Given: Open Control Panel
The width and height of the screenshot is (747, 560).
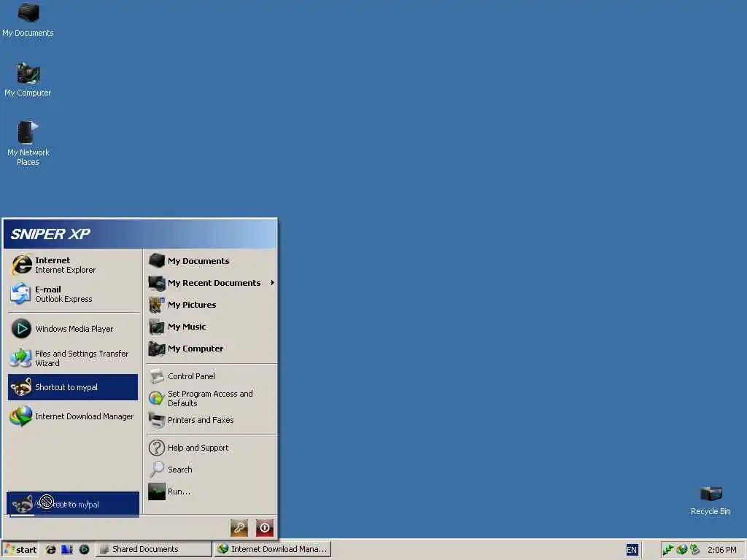Looking at the screenshot, I should click(x=212, y=376).
